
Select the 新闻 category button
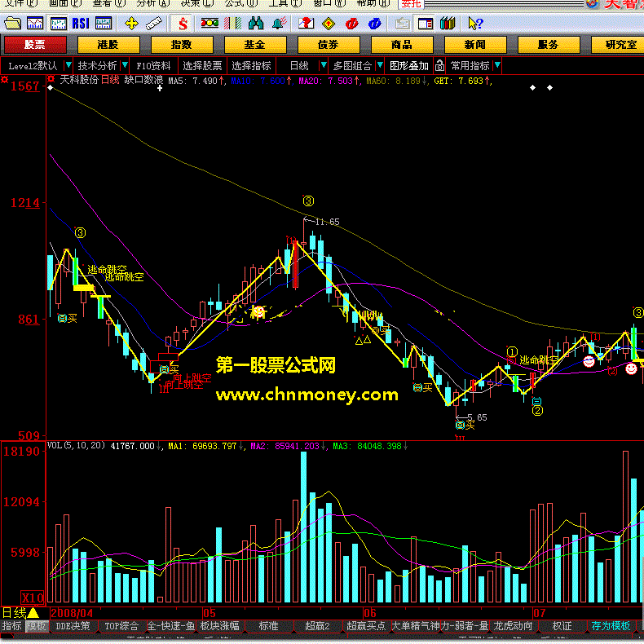(x=475, y=44)
